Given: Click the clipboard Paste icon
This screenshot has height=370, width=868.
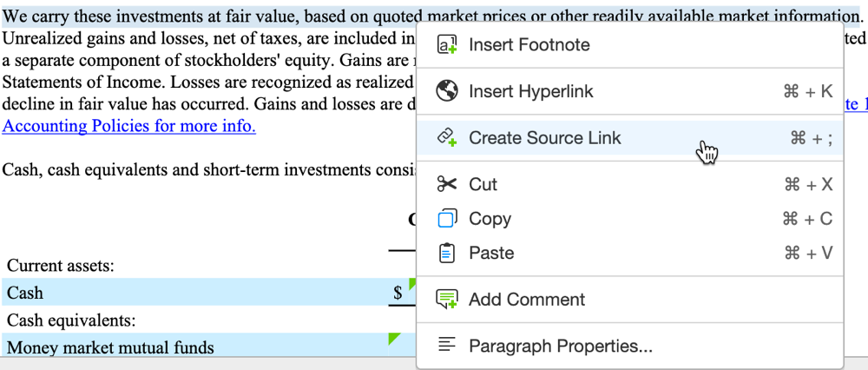Looking at the screenshot, I should click(447, 253).
